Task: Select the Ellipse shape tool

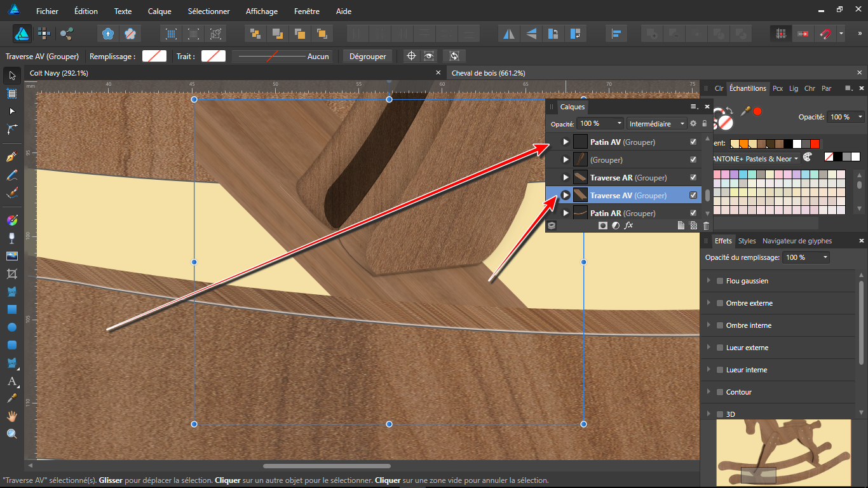Action: [11, 327]
